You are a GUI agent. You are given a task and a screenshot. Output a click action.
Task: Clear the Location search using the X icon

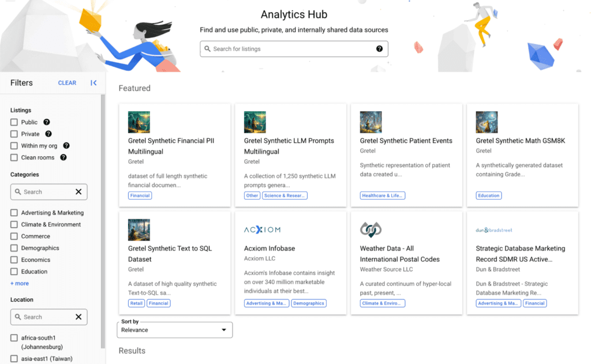(x=78, y=317)
